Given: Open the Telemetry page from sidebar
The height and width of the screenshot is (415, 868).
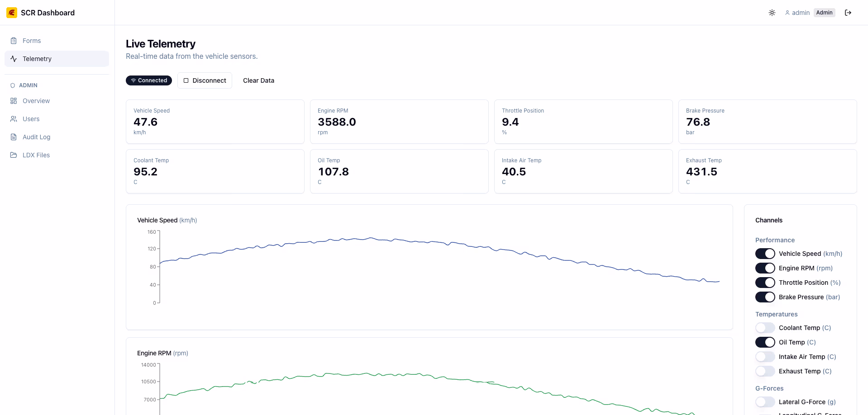Looking at the screenshot, I should tap(38, 59).
